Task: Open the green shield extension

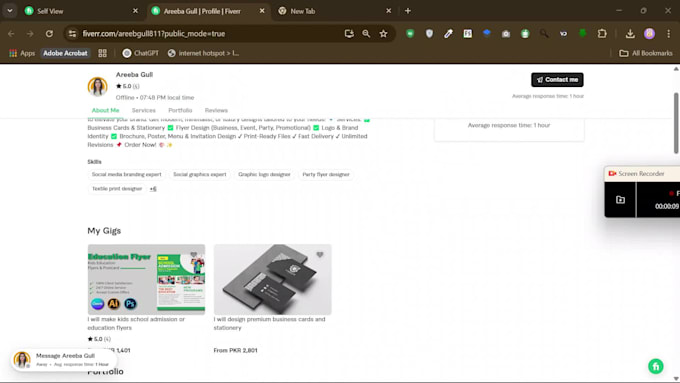Action: pyautogui.click(x=410, y=34)
